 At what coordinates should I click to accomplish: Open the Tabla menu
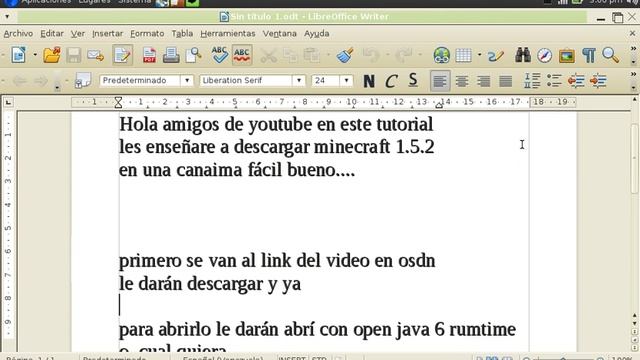[182, 33]
